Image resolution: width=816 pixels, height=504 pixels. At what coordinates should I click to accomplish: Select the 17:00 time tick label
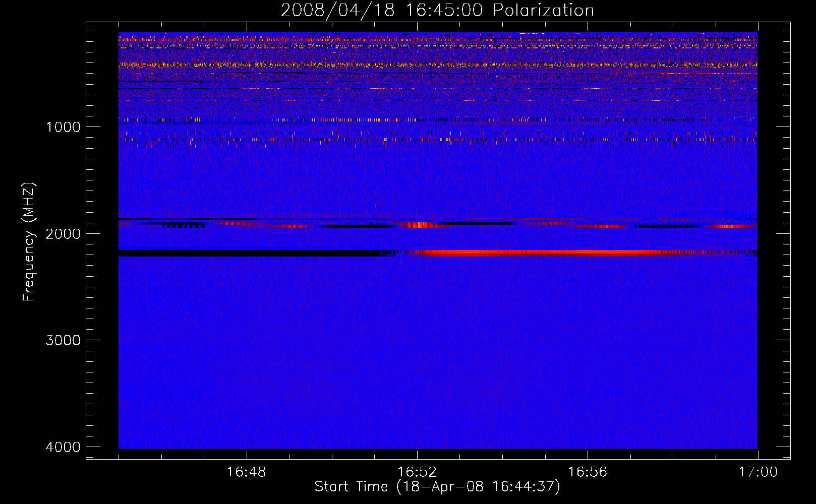[757, 472]
